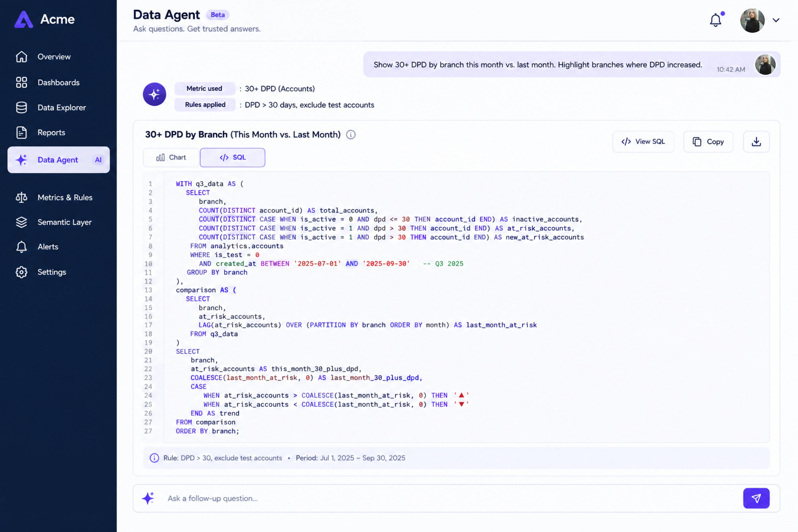Click the Acme logo icon
The width and height of the screenshot is (798, 532).
pos(24,19)
